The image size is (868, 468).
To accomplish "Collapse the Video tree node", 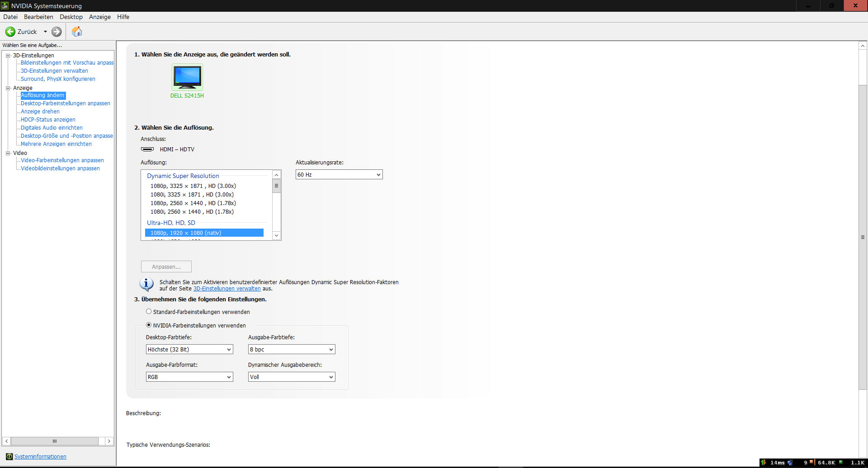I will pyautogui.click(x=8, y=153).
